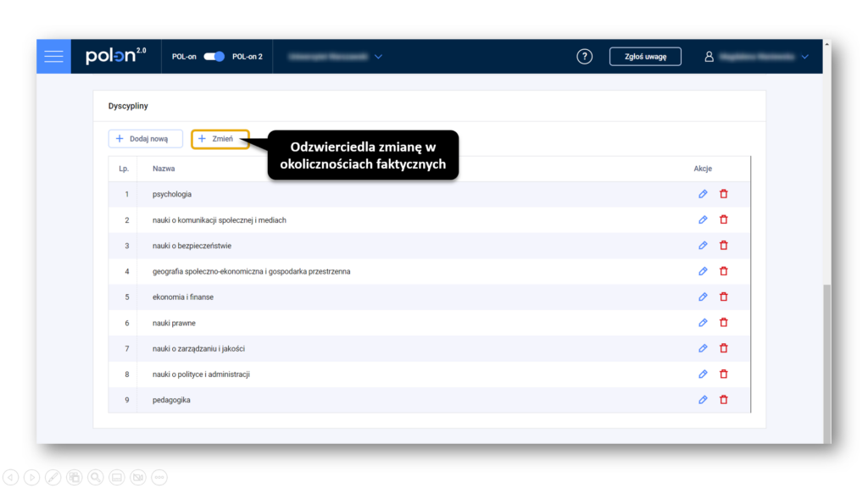Edit nauki o polityce i administracji
The width and height of the screenshot is (868, 488).
coord(703,374)
